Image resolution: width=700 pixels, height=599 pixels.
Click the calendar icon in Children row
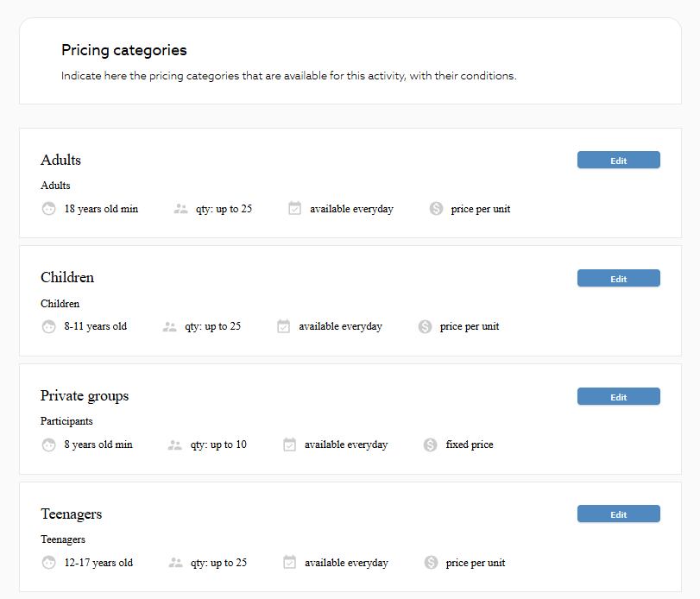coord(283,326)
